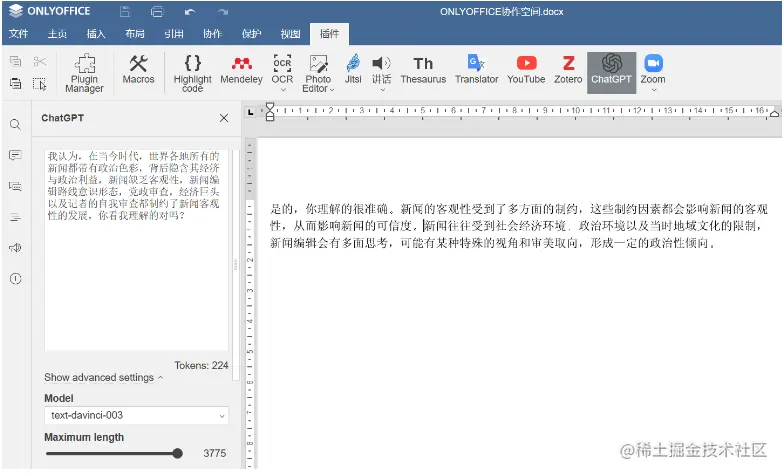Screen dimensions: 783x475
Task: Open the 文件 menu tab
Action: pos(18,34)
